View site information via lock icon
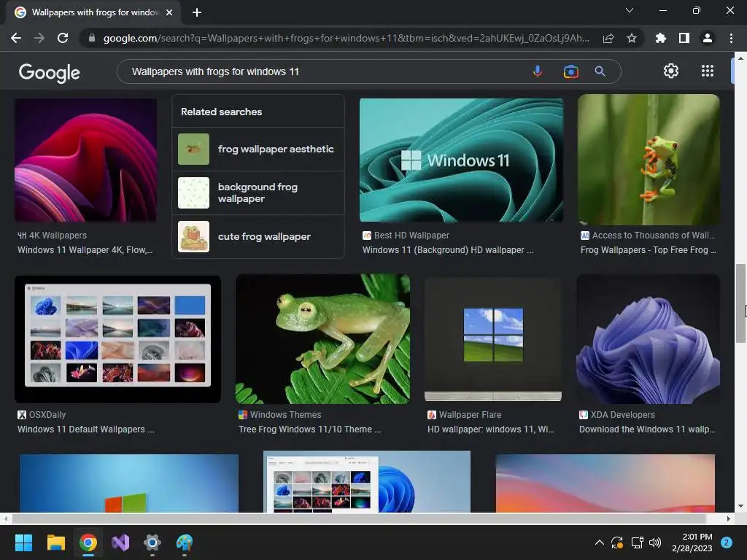Viewport: 747px width, 560px height. pyautogui.click(x=92, y=38)
